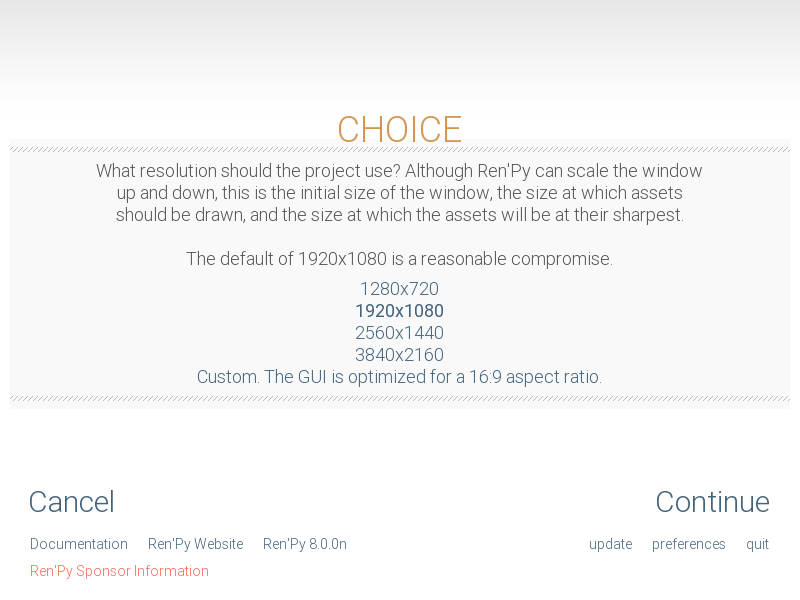Open Ren'Py Sponsor Information link
The height and width of the screenshot is (600, 800).
point(119,571)
